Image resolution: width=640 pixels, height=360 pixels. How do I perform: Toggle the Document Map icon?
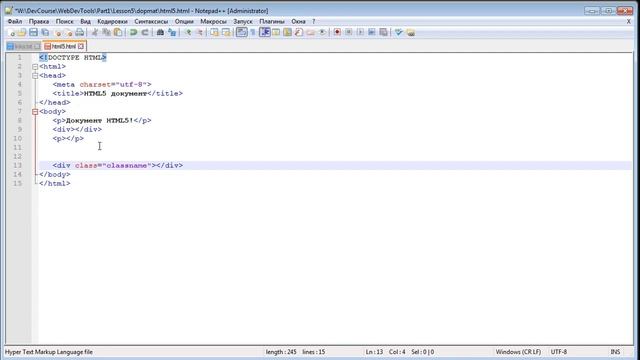coord(287,32)
